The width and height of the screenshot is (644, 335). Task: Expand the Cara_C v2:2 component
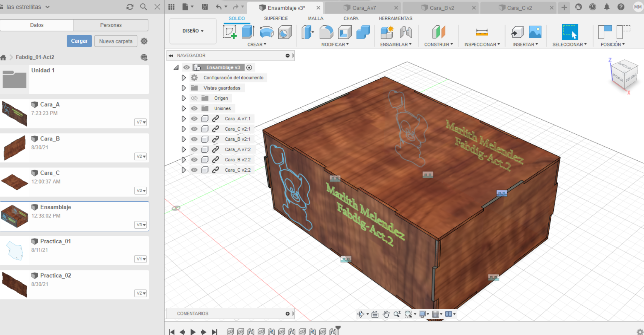click(184, 170)
